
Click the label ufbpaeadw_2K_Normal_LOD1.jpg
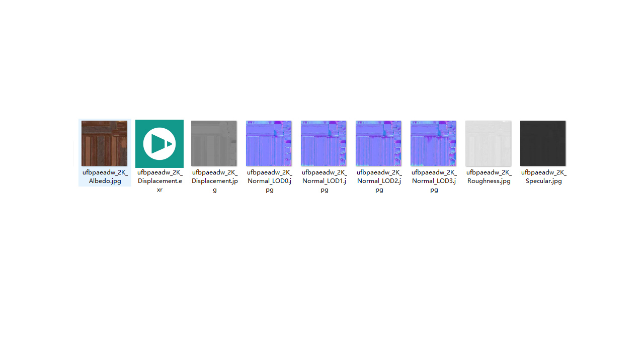click(x=325, y=181)
